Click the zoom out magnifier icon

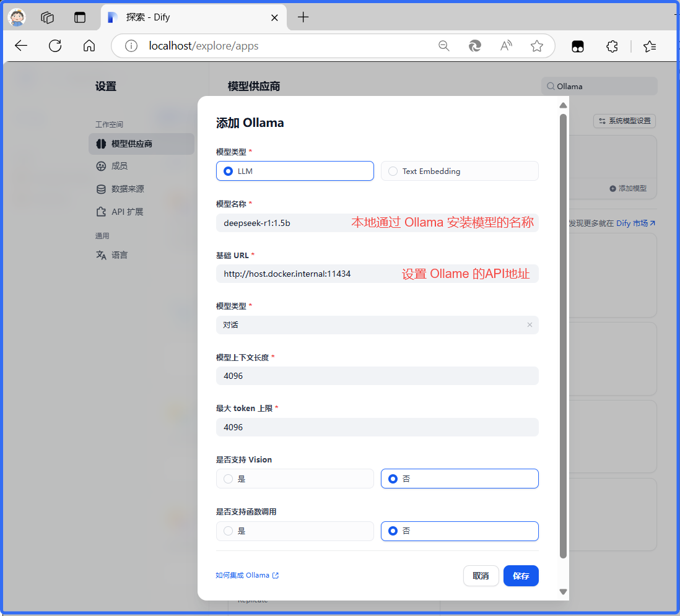443,46
